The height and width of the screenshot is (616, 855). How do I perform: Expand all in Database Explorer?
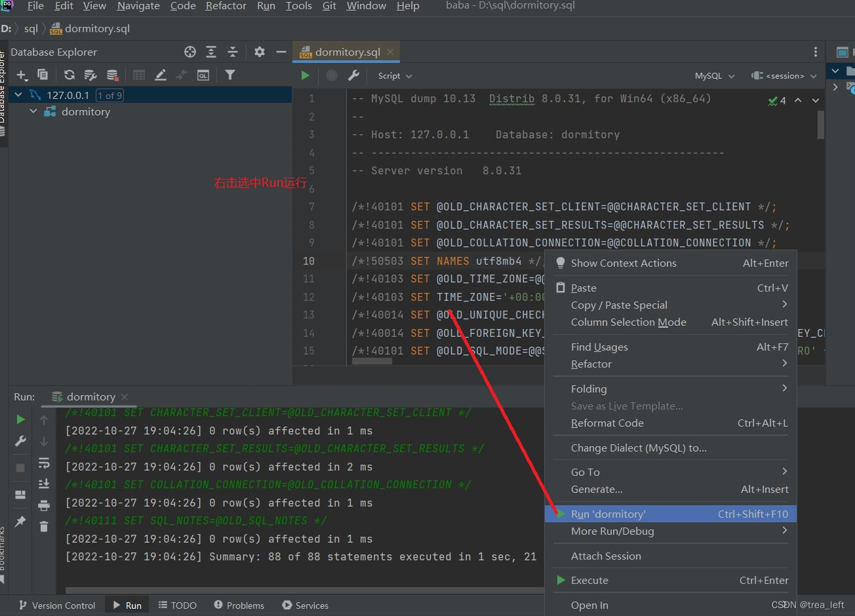[x=211, y=52]
